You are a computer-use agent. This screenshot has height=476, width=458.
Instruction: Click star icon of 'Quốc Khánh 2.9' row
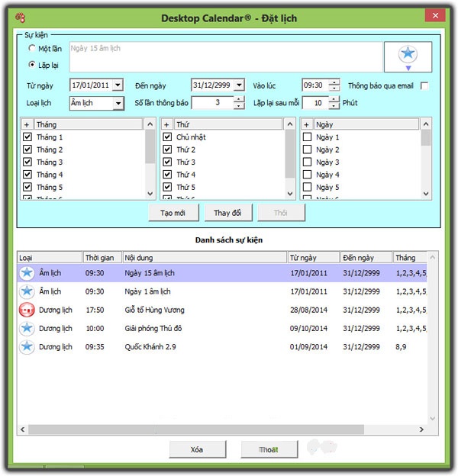(x=27, y=346)
